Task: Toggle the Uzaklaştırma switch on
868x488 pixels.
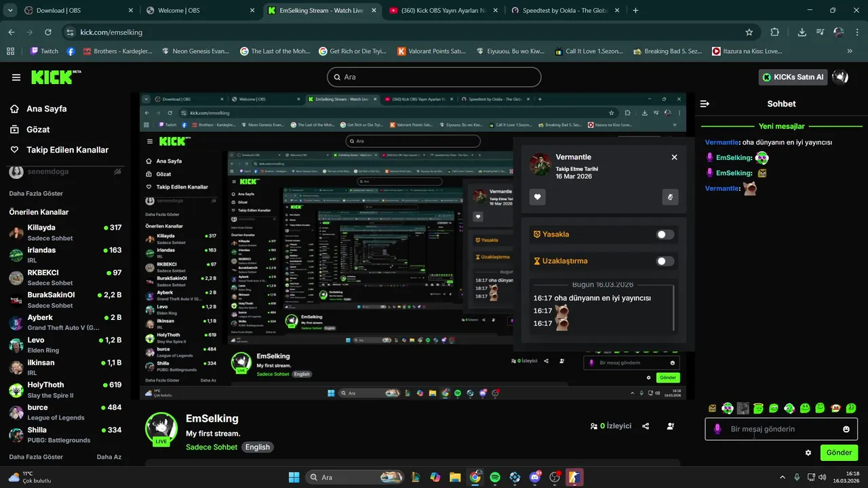Action: click(665, 261)
